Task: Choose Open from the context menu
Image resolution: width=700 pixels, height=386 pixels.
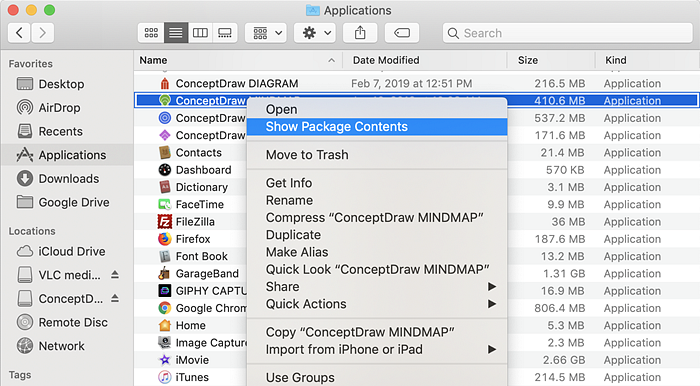Action: pyautogui.click(x=377, y=109)
